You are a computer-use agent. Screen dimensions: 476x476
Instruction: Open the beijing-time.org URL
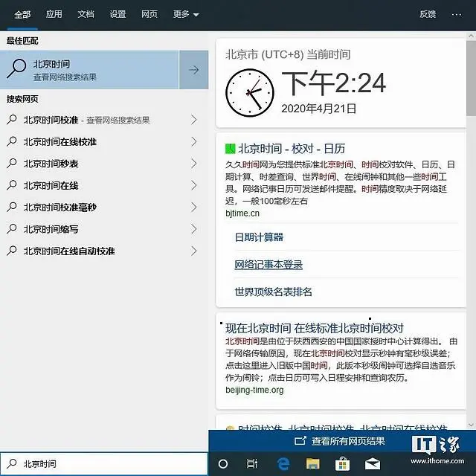pyautogui.click(x=254, y=390)
